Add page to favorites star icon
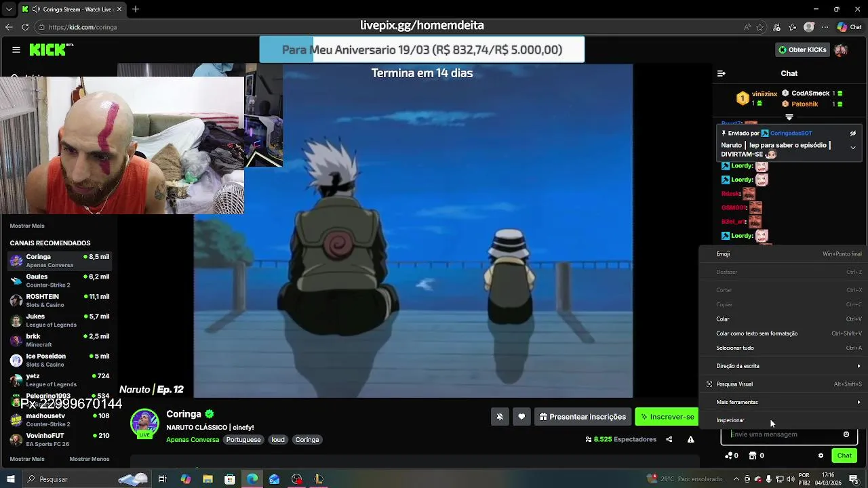868x488 pixels. click(760, 27)
